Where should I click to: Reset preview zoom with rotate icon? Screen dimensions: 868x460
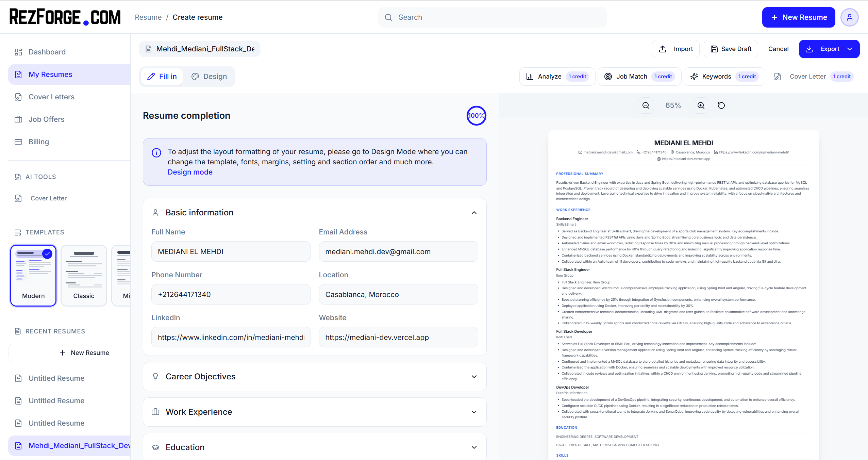tap(721, 105)
